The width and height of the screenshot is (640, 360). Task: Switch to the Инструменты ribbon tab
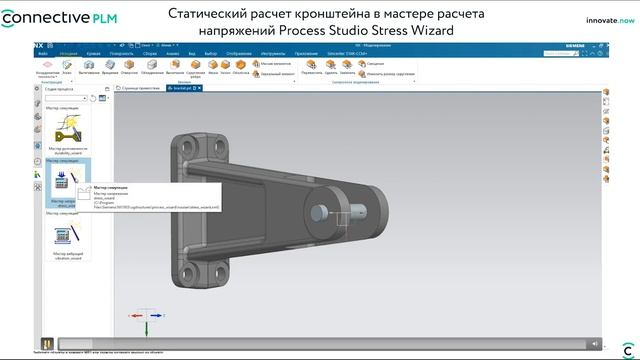tap(273, 53)
